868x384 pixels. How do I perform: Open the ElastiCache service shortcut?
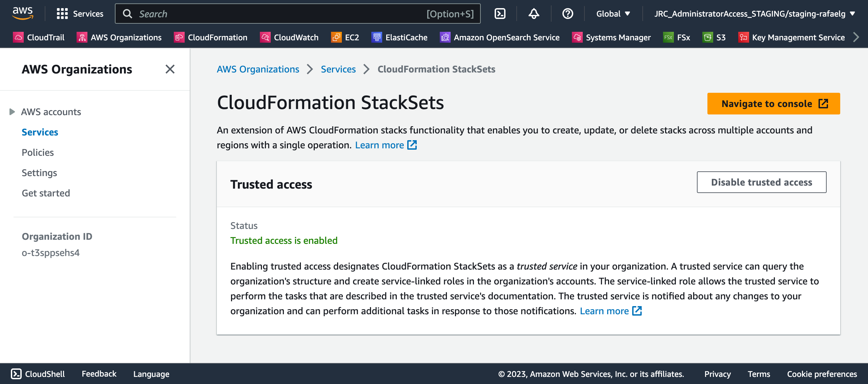400,37
